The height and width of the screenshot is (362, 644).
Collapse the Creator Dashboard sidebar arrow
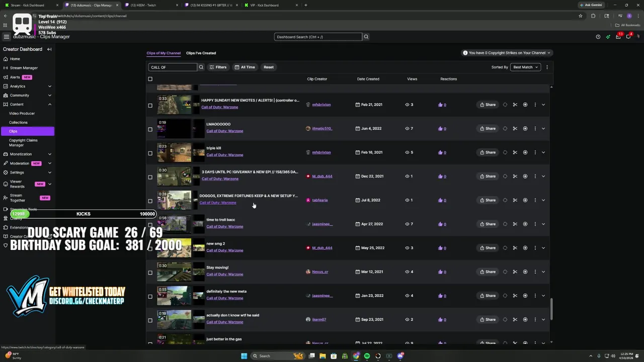[x=49, y=49]
